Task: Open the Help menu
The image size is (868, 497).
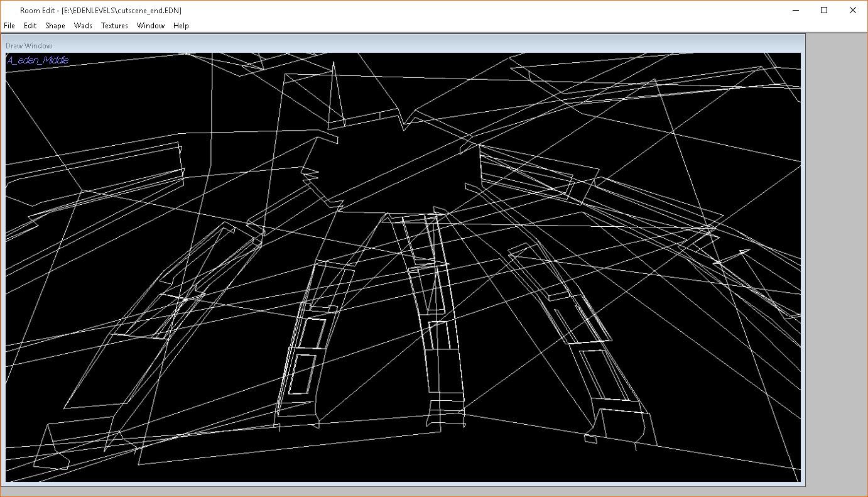Action: 181,26
